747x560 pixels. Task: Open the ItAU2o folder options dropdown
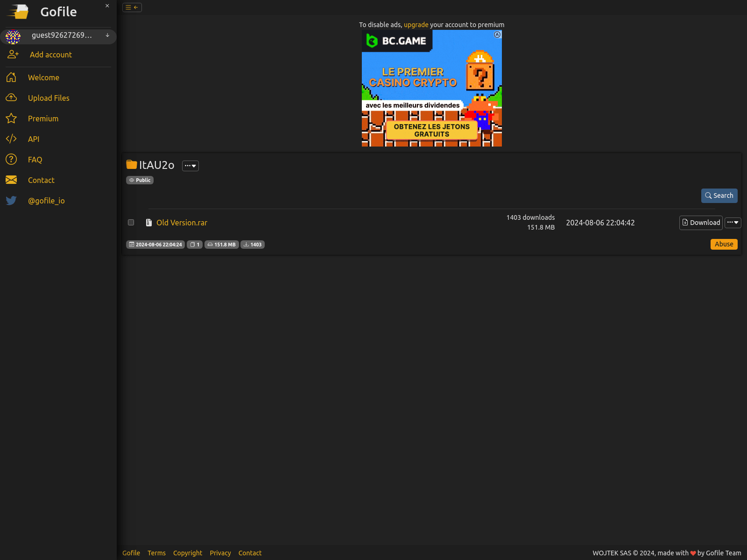point(190,166)
